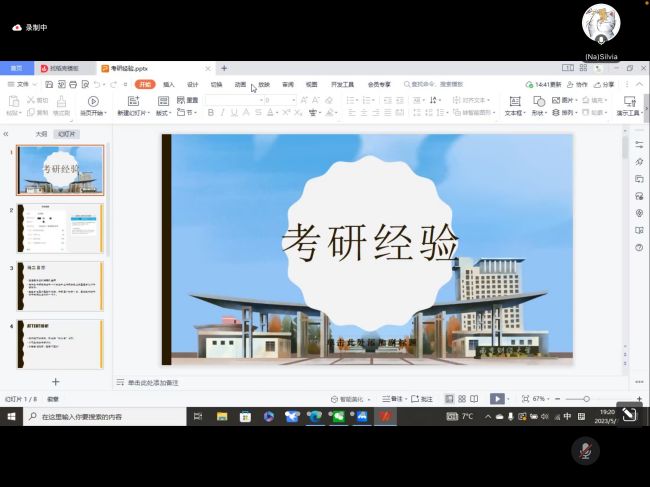Click the slideshow play button in status bar
Viewport: 650px width, 487px height.
pyautogui.click(x=497, y=398)
